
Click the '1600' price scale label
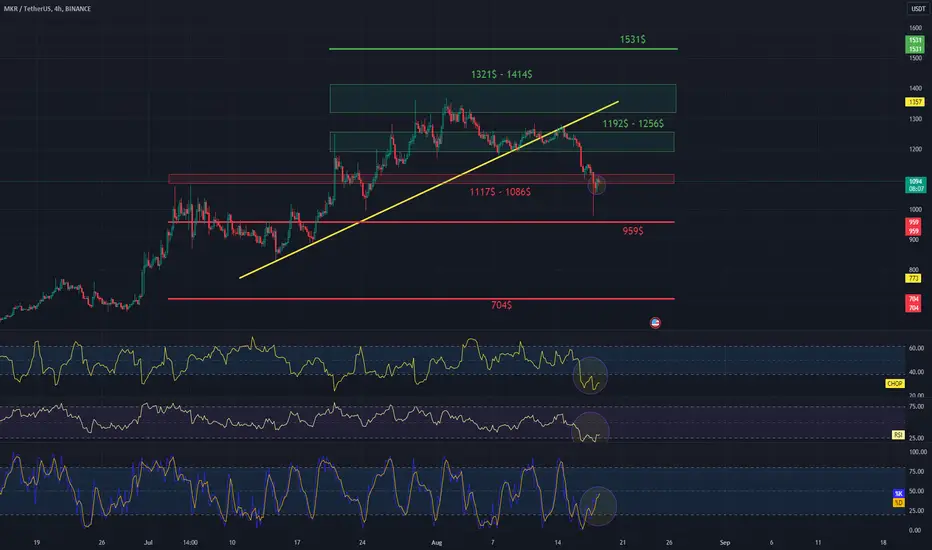pos(915,28)
